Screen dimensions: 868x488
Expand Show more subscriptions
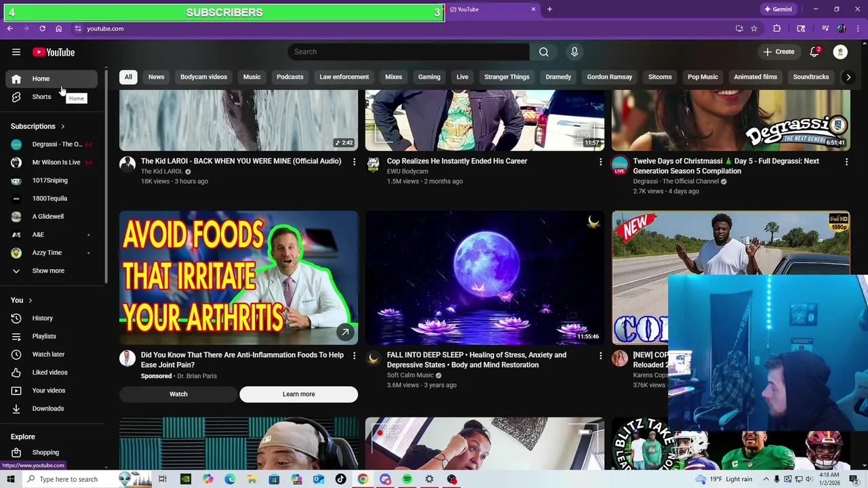point(52,271)
